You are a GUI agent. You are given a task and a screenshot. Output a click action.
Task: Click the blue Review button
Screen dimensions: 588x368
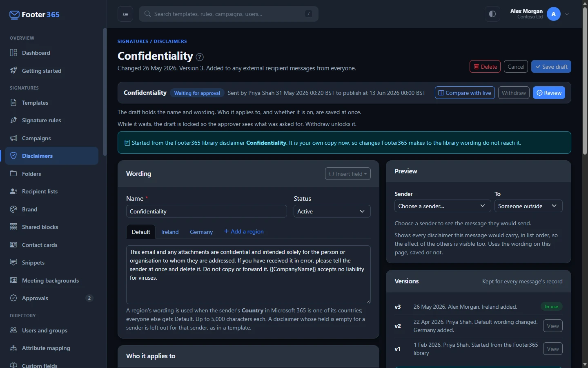tap(549, 93)
